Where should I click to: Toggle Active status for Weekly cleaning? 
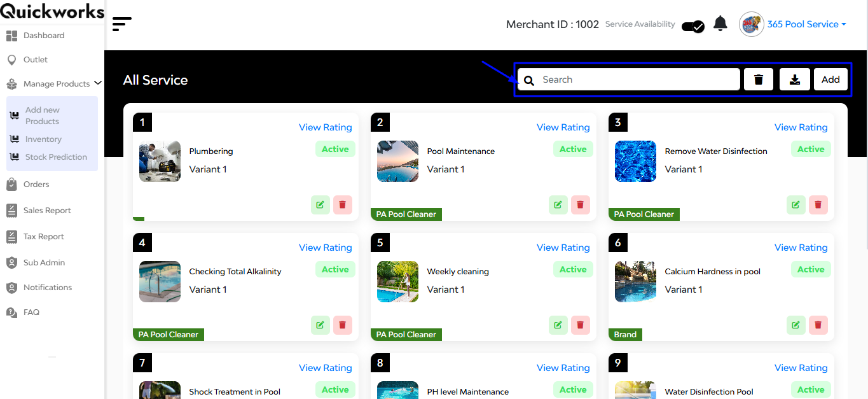[x=573, y=270]
